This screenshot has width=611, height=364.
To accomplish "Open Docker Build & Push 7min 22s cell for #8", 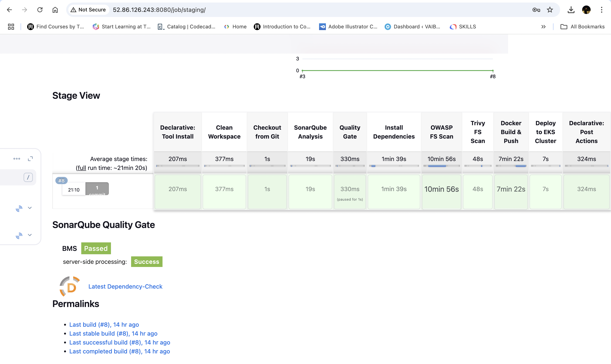I will (511, 192).
